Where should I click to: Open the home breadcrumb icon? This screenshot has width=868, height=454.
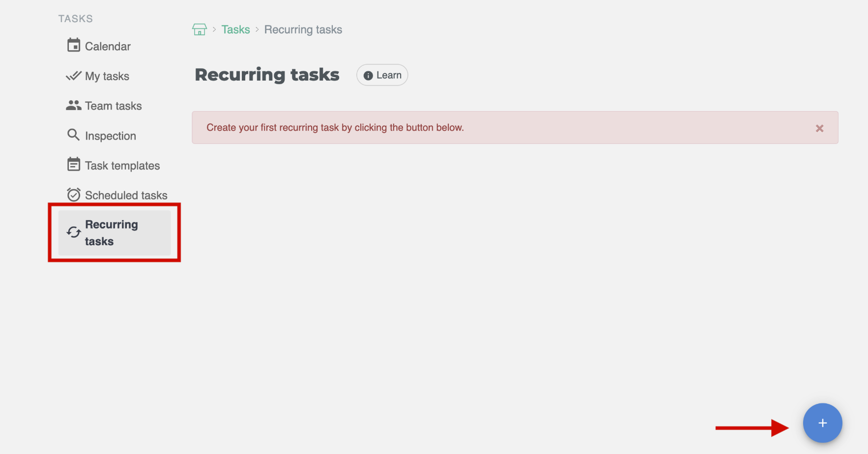pos(200,29)
